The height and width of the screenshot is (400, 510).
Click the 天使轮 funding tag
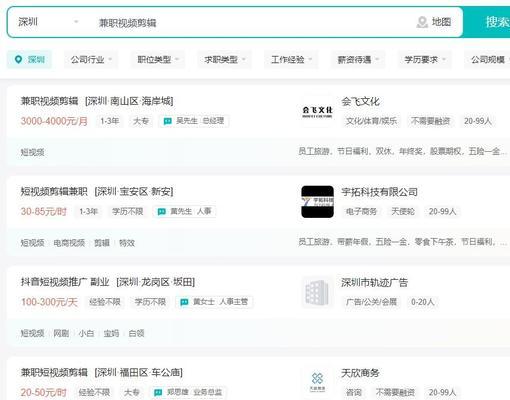tap(403, 211)
